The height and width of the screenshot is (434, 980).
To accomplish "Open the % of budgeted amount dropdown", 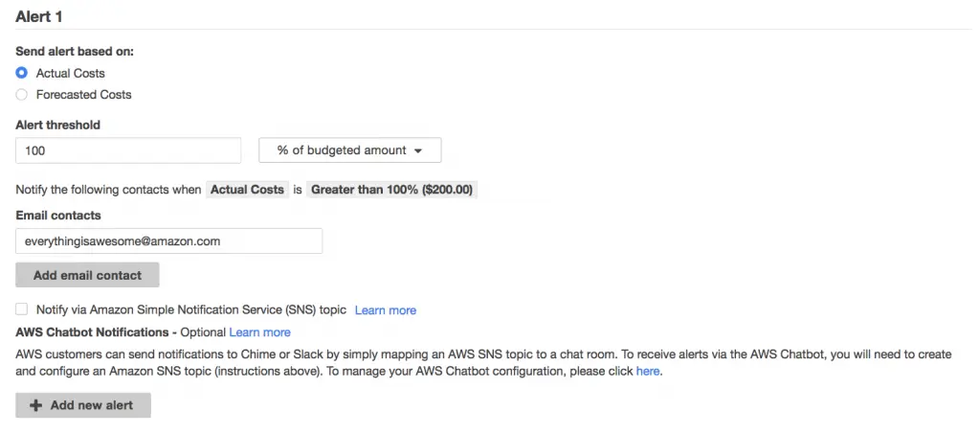I will (x=350, y=150).
